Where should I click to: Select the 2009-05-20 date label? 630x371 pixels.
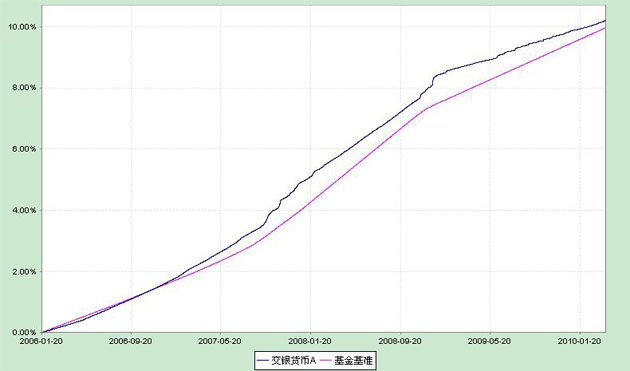click(489, 341)
